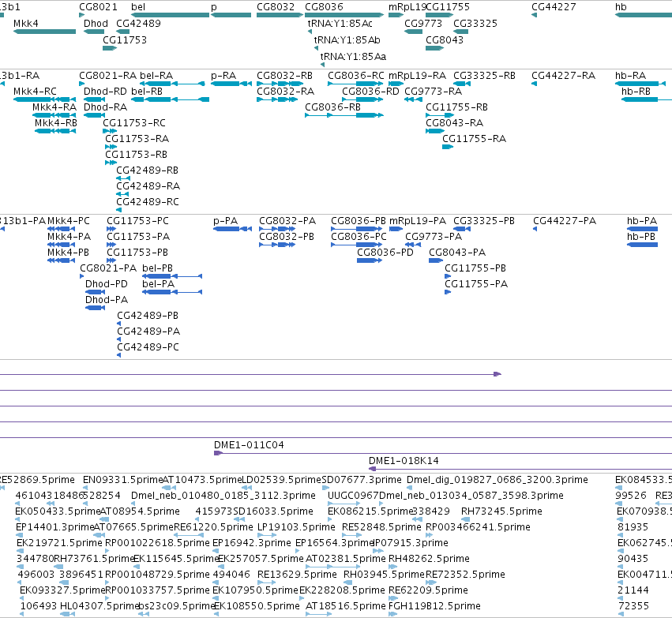This screenshot has width=672, height=618.
Task: Click the CG11753-RC transcript label
Action: click(x=134, y=123)
